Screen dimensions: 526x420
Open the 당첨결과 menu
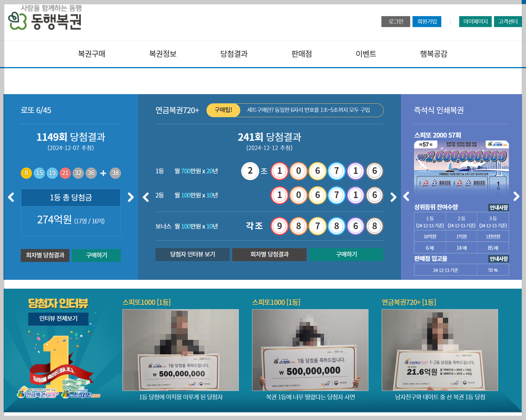click(234, 54)
